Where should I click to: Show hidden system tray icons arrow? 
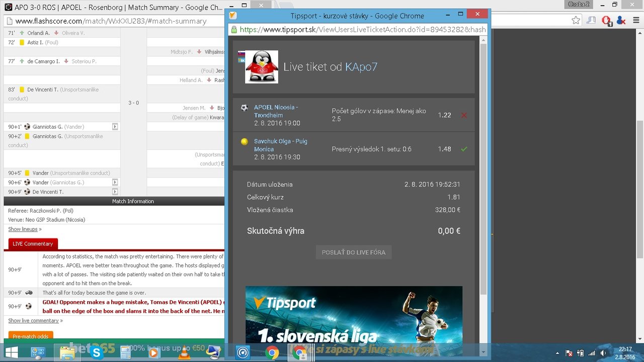pos(557,353)
